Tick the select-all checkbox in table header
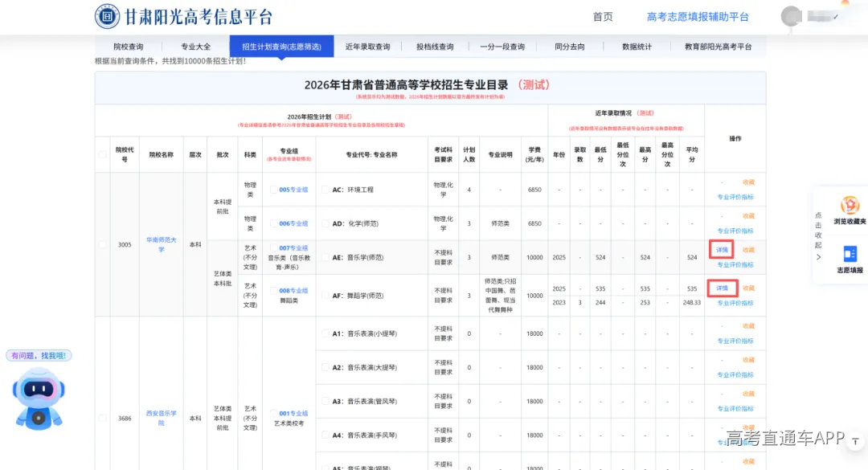This screenshot has height=470, width=868. click(102, 154)
